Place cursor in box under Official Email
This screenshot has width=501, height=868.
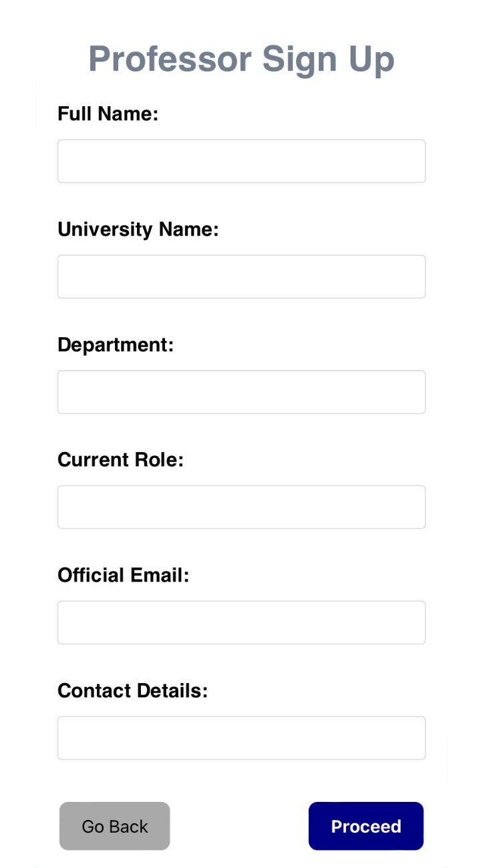pos(241,622)
